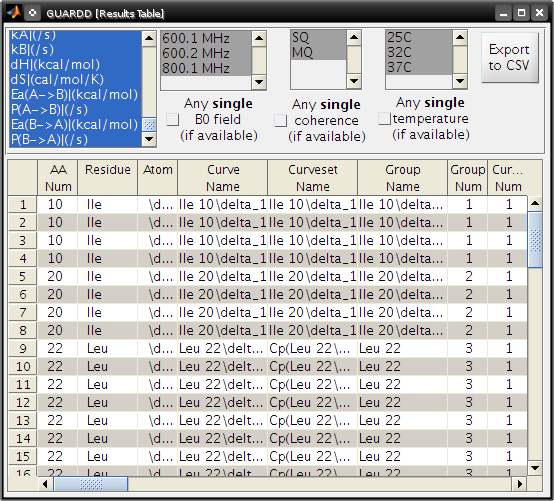
Task: Close the GUARDD Results Table window
Action: point(539,13)
